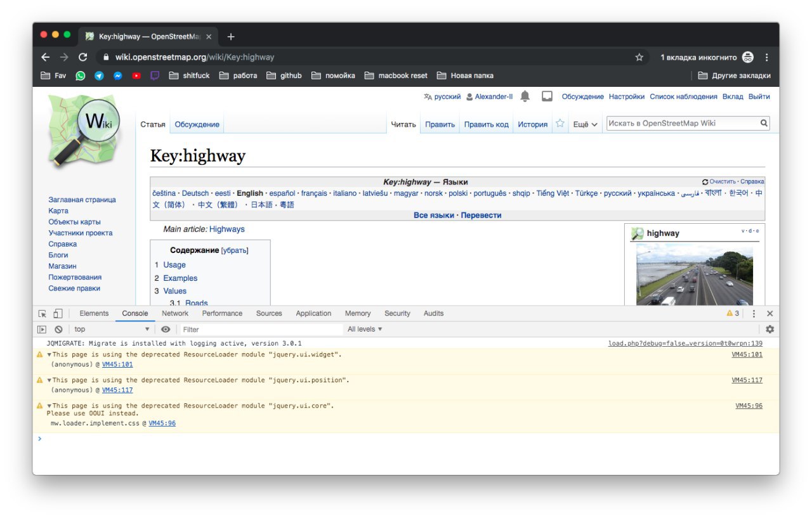Clear the console with the ban icon
The height and width of the screenshot is (518, 812).
tap(58, 329)
